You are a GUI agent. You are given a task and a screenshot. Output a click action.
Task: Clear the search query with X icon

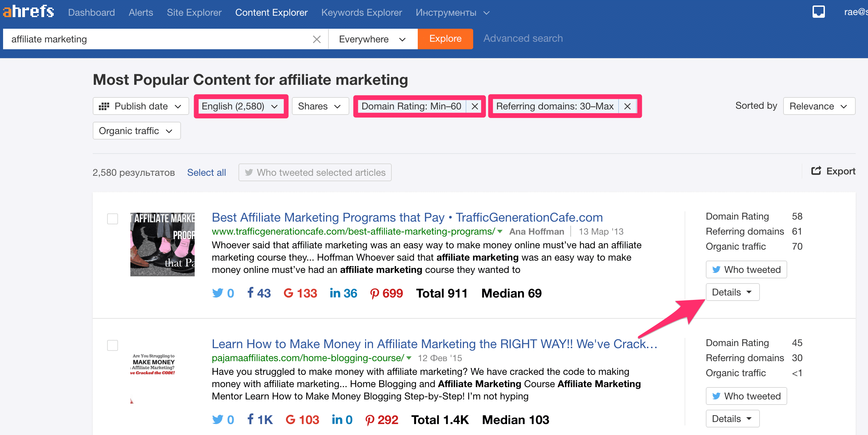coord(316,39)
